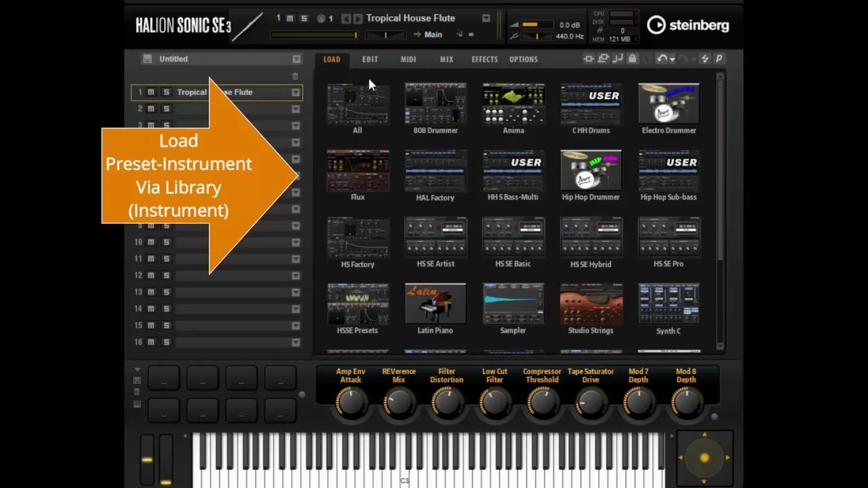868x488 pixels.
Task: Solo slot 2 in the rack
Action: 166,108
